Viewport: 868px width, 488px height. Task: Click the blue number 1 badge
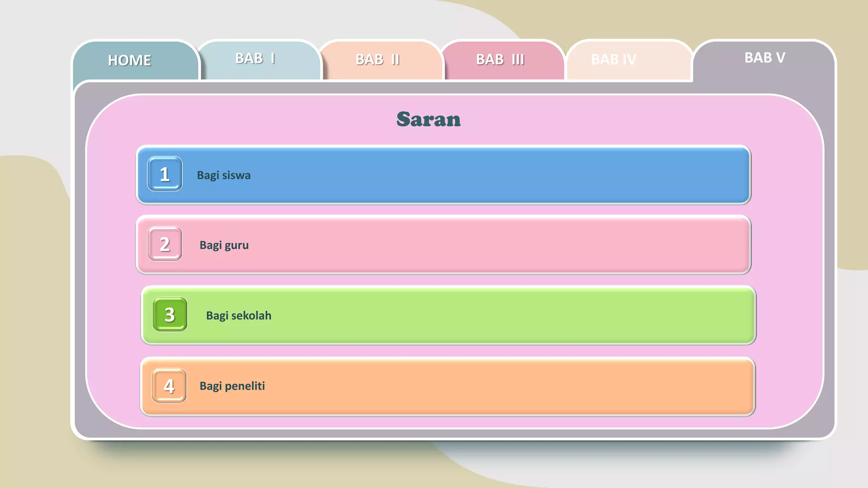tap(165, 174)
